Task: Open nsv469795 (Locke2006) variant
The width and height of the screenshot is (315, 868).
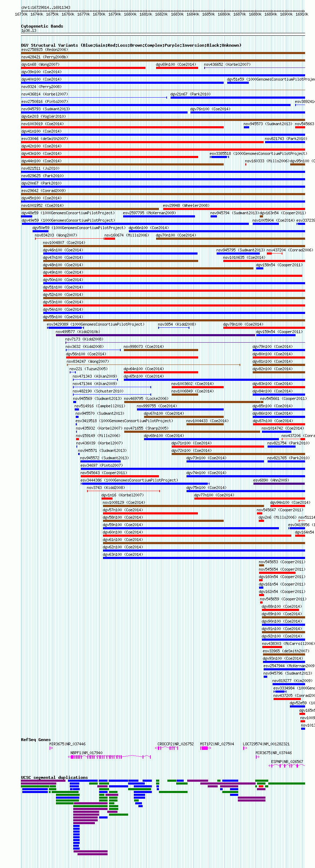Action: (146, 398)
